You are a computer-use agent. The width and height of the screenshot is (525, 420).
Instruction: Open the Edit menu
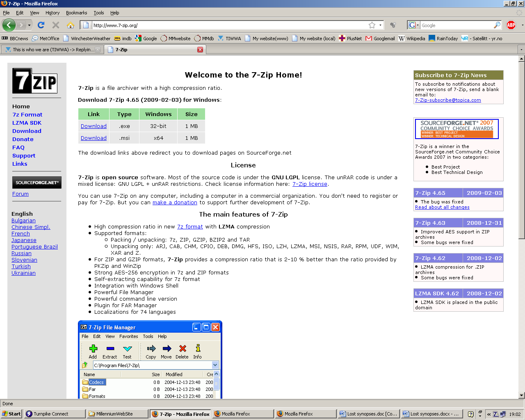(20, 13)
